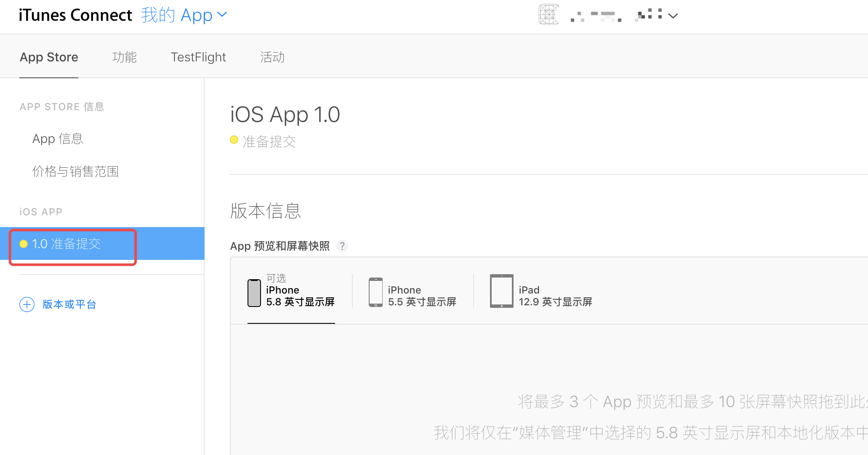
Task: Click the 准备提交 status text under heading
Action: (269, 141)
